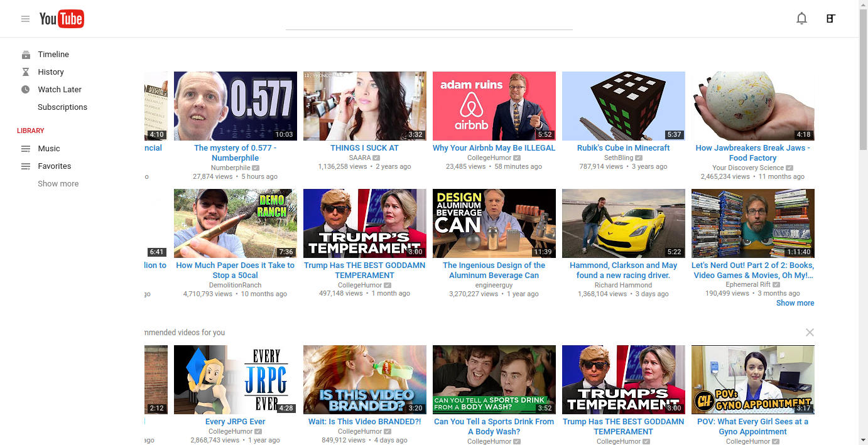Open Timeline in the sidebar

coord(53,55)
